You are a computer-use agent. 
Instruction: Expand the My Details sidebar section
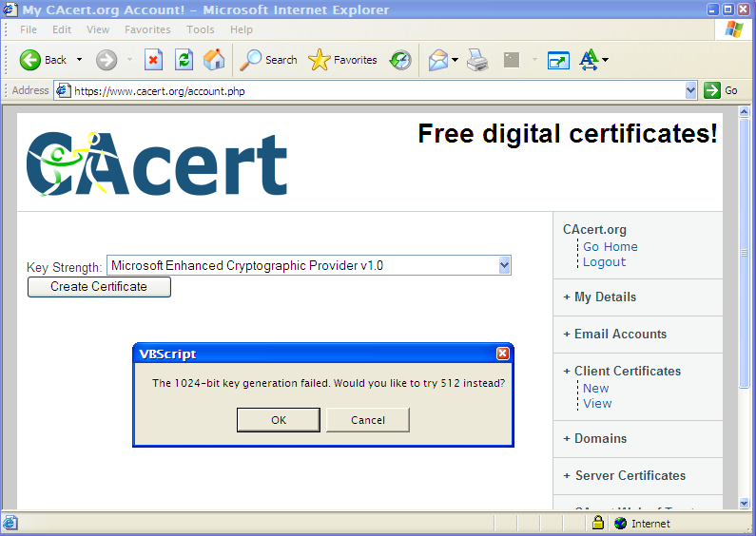605,297
